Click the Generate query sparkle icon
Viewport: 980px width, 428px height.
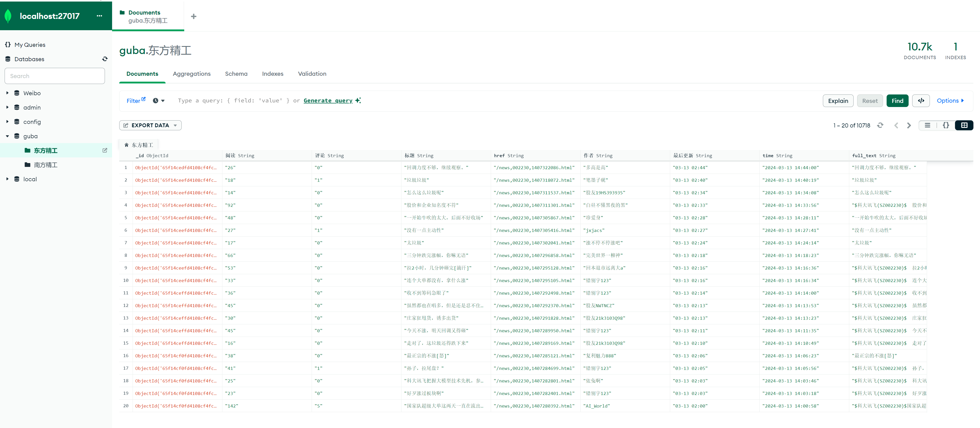(358, 100)
